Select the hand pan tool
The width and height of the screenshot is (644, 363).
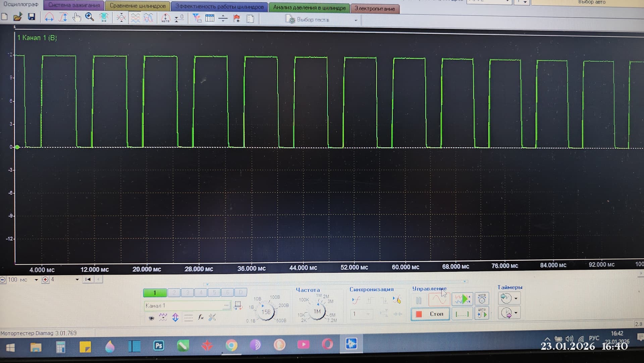[x=77, y=17]
